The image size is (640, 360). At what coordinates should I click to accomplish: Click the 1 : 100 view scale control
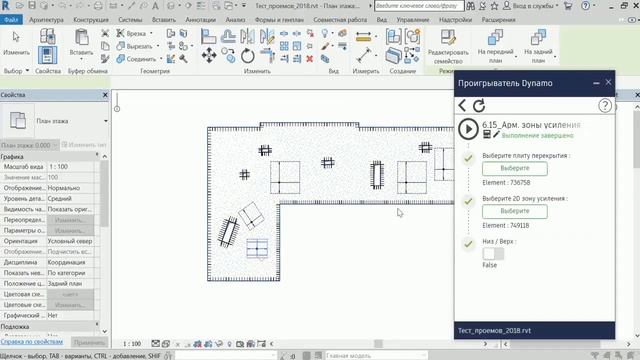pos(132,344)
